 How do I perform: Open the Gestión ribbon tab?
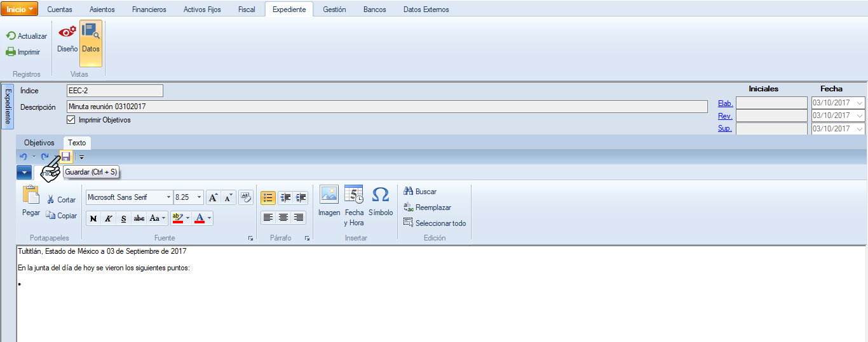click(334, 10)
